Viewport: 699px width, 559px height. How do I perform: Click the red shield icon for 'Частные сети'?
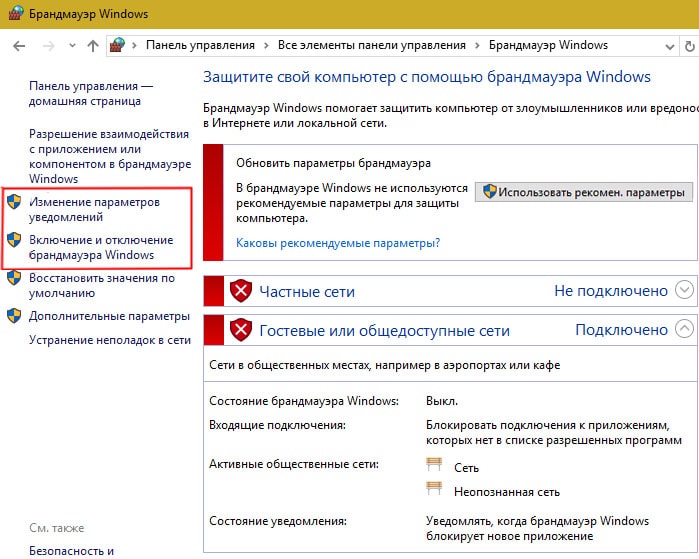[241, 291]
